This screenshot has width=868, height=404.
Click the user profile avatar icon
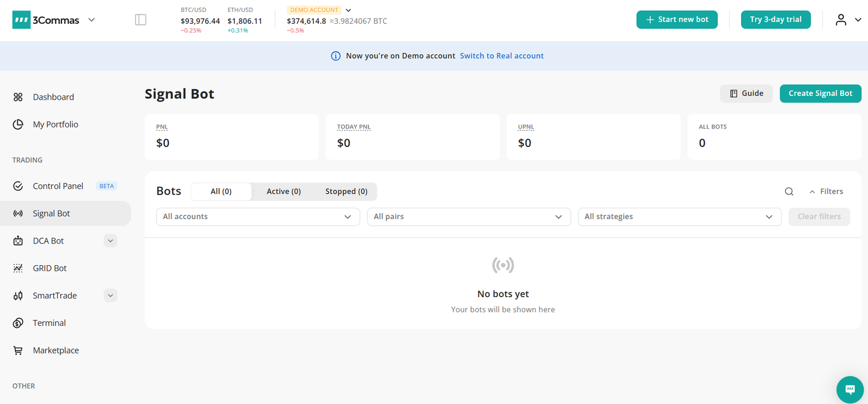tap(840, 20)
